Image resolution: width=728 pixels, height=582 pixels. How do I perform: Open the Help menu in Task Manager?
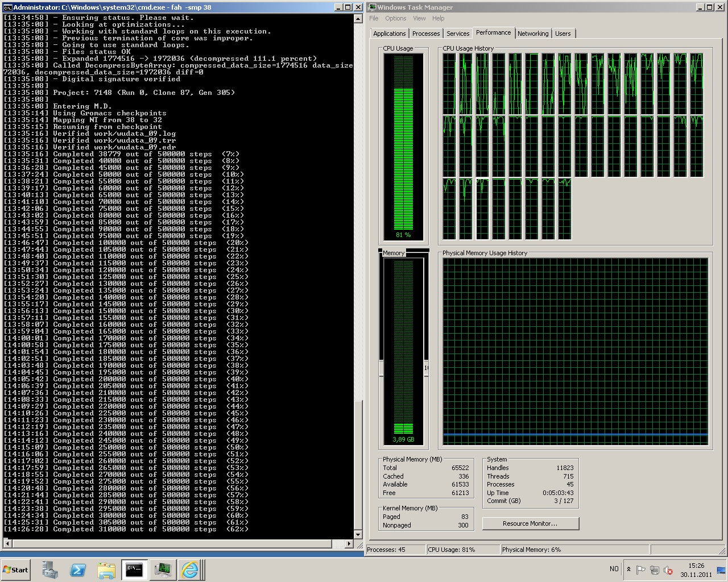pyautogui.click(x=438, y=18)
